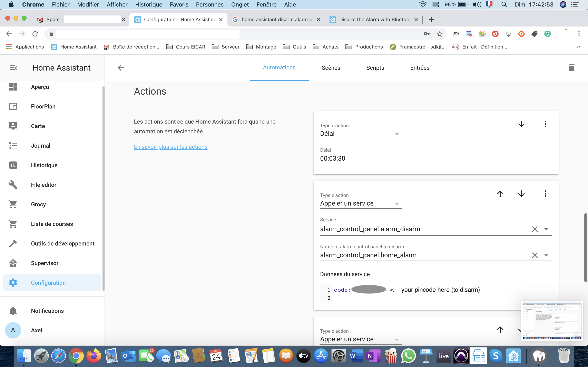Switch to the Scènes tab
588x367 pixels.
(x=331, y=68)
